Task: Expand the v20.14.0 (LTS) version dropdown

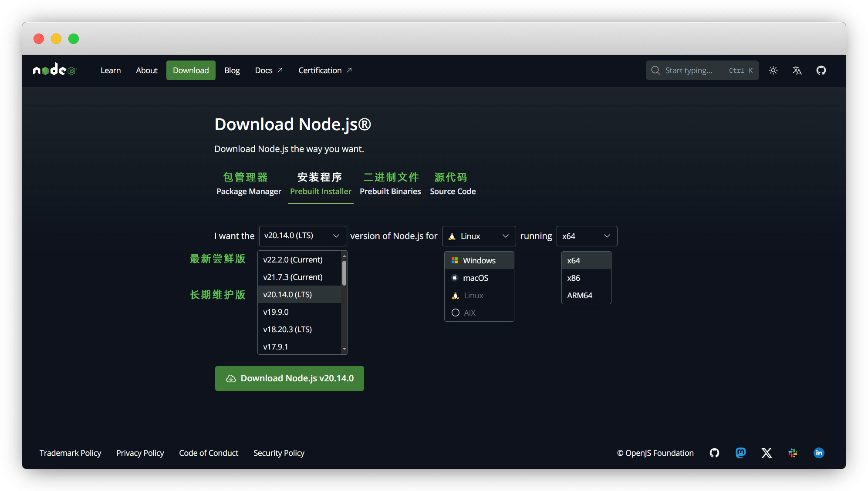Action: (x=302, y=235)
